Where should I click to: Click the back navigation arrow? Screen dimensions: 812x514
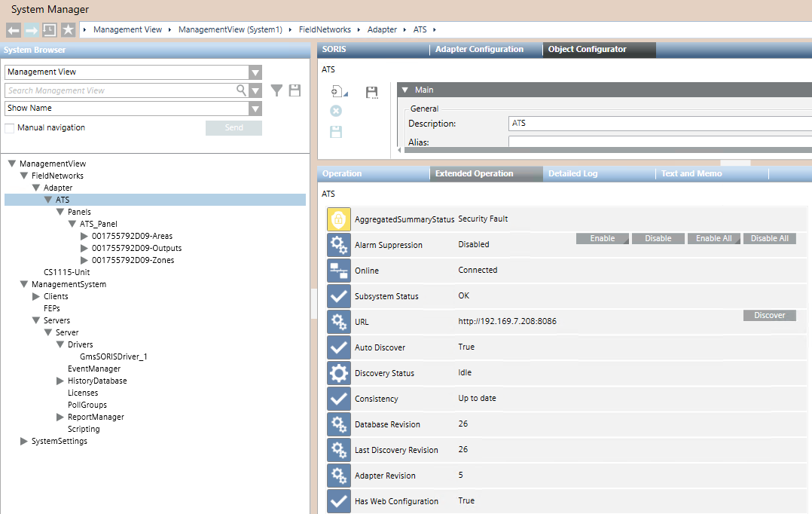point(12,29)
